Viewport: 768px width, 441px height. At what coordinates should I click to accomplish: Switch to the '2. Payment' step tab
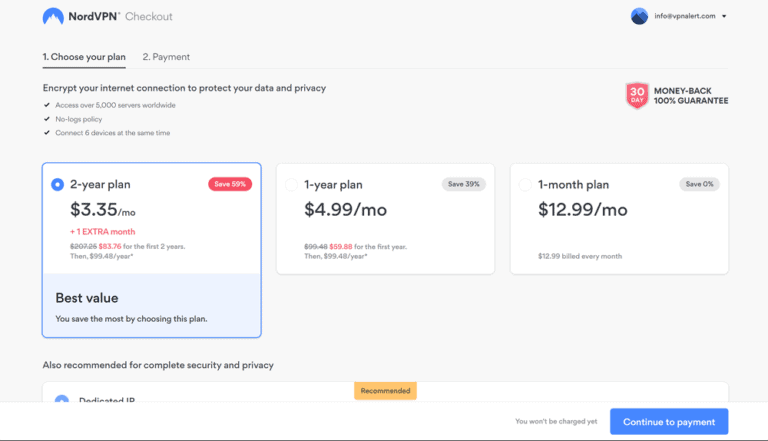point(166,57)
